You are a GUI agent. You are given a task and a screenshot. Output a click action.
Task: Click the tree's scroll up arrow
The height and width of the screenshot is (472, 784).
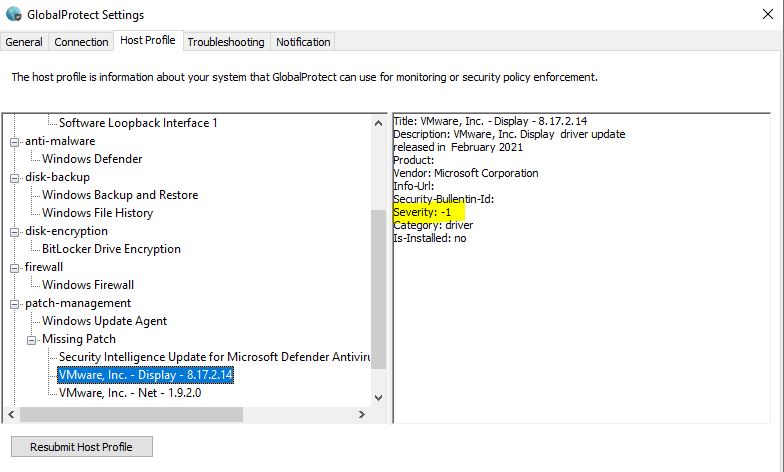tap(378, 123)
